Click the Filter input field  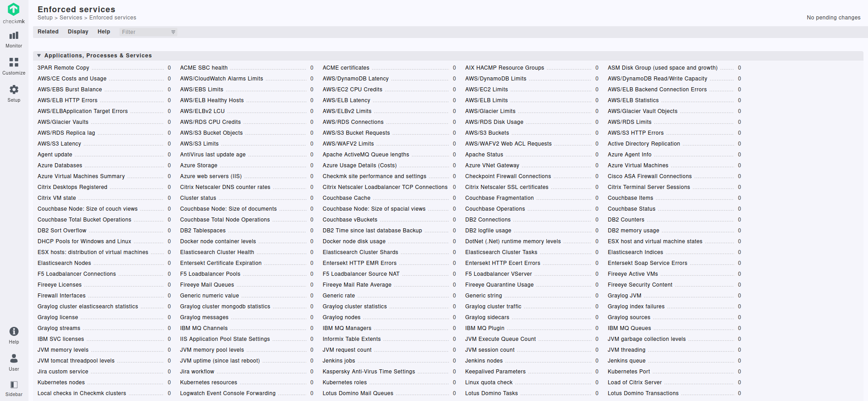[x=145, y=32]
